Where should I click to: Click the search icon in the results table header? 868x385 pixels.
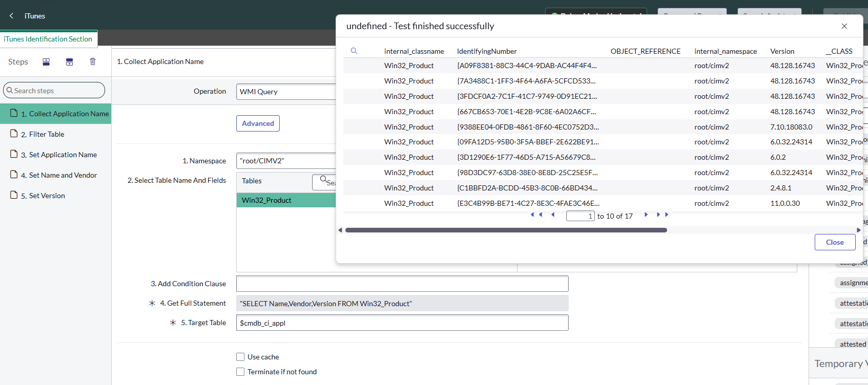pyautogui.click(x=354, y=51)
